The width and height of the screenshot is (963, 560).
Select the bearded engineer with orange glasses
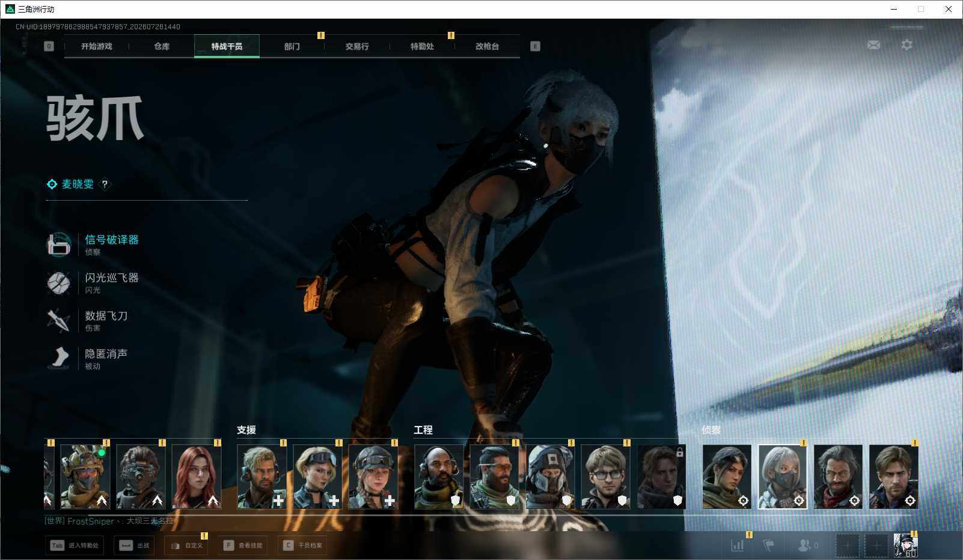click(494, 476)
